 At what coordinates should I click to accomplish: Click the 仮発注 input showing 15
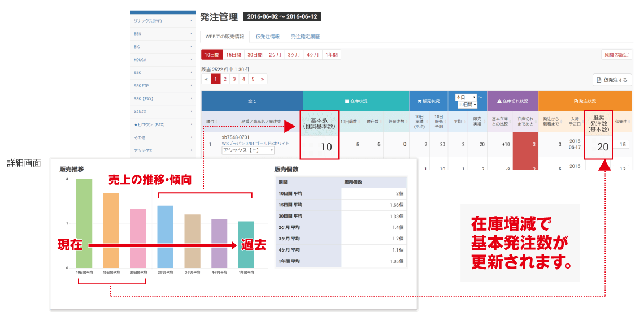(622, 144)
